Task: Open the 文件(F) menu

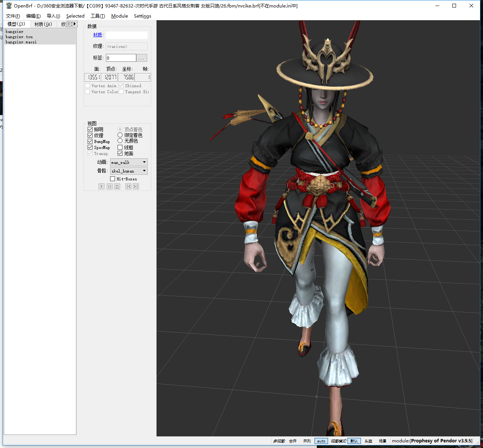Action: coord(13,16)
